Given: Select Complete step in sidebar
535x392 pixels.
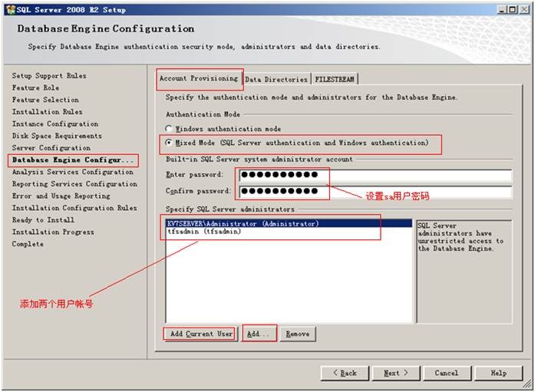Looking at the screenshot, I should pyautogui.click(x=28, y=244).
